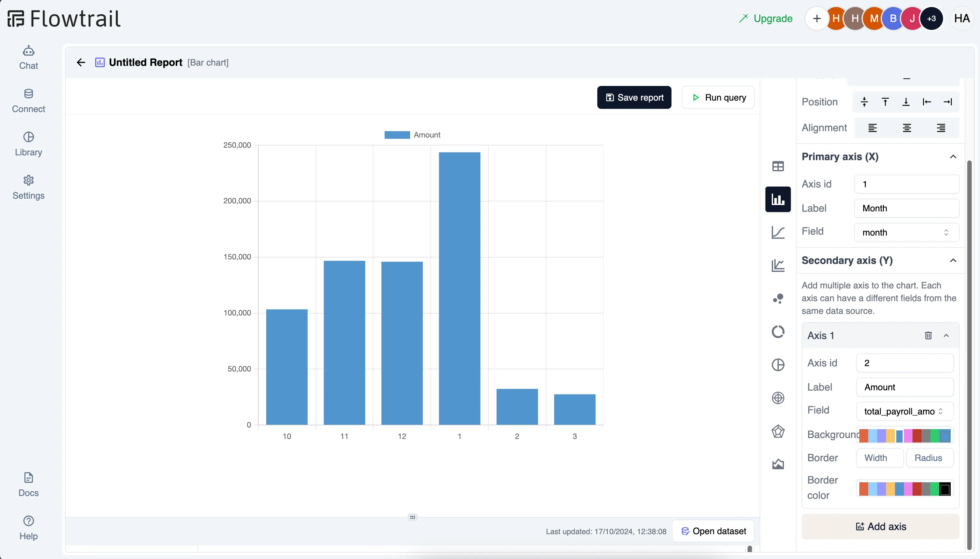Viewport: 980px width, 559px height.
Task: Go back with the left arrow
Action: (81, 62)
